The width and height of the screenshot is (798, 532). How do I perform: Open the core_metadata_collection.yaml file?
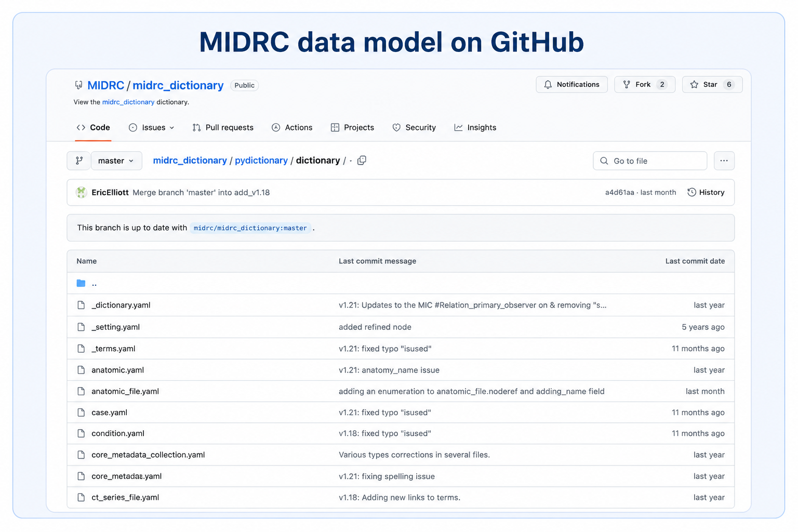pyautogui.click(x=148, y=455)
